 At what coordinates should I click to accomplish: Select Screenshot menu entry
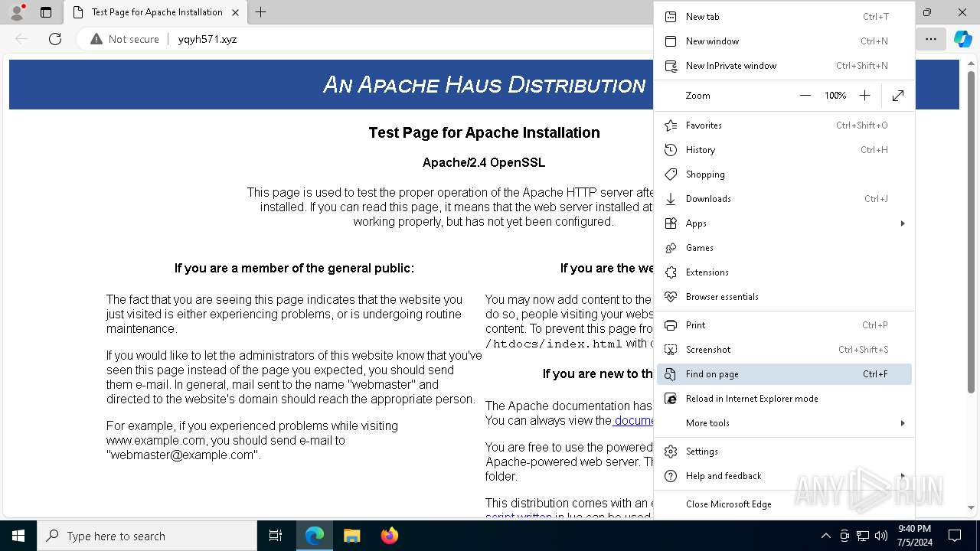click(x=784, y=349)
